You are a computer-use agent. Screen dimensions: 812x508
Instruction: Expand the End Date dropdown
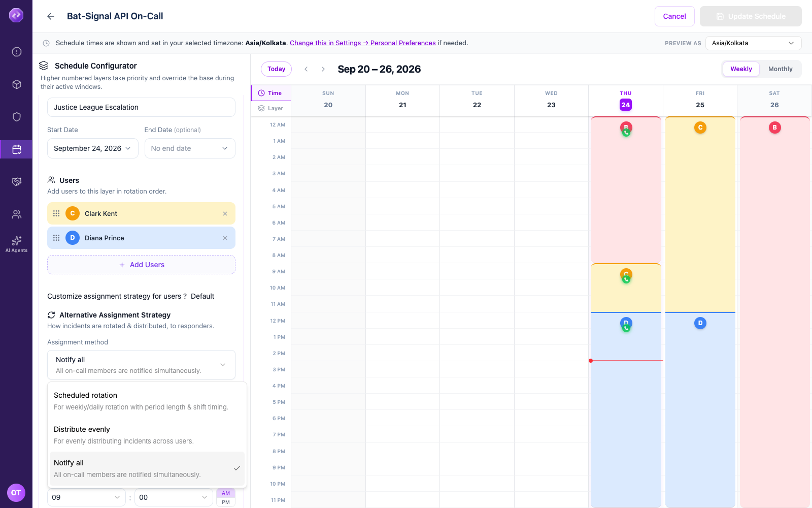[x=190, y=148]
